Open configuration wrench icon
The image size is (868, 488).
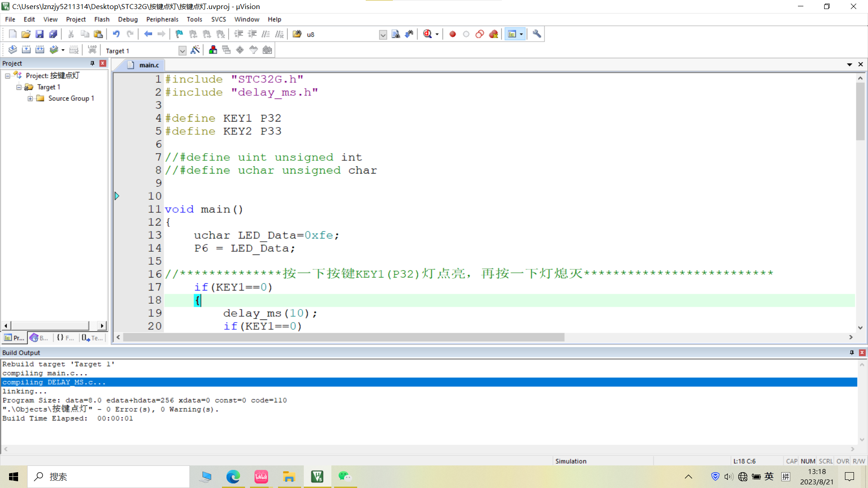[x=537, y=34]
